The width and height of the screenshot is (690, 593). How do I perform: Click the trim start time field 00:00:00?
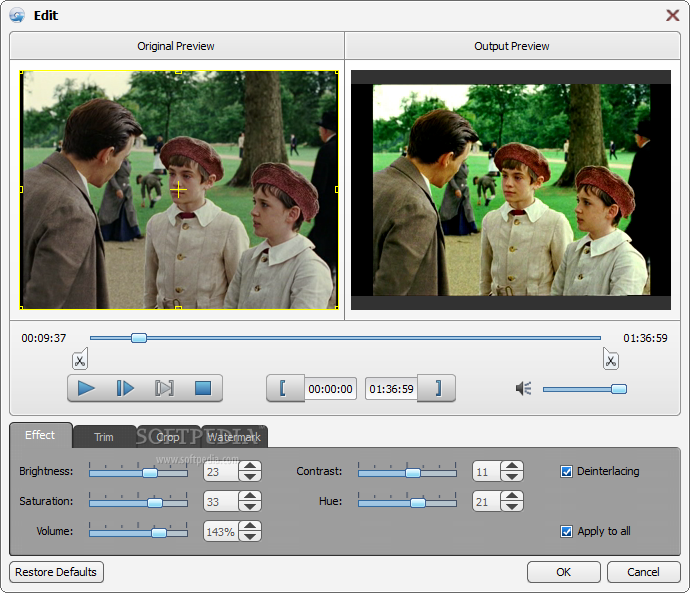(330, 389)
